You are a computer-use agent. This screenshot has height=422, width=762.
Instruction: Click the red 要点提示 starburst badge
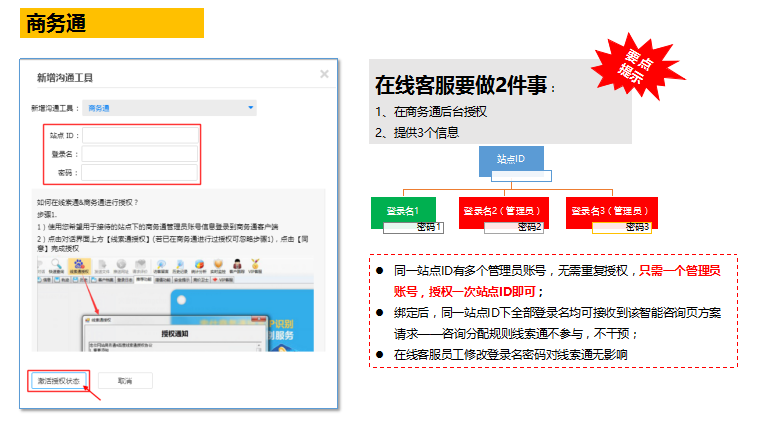[x=637, y=66]
